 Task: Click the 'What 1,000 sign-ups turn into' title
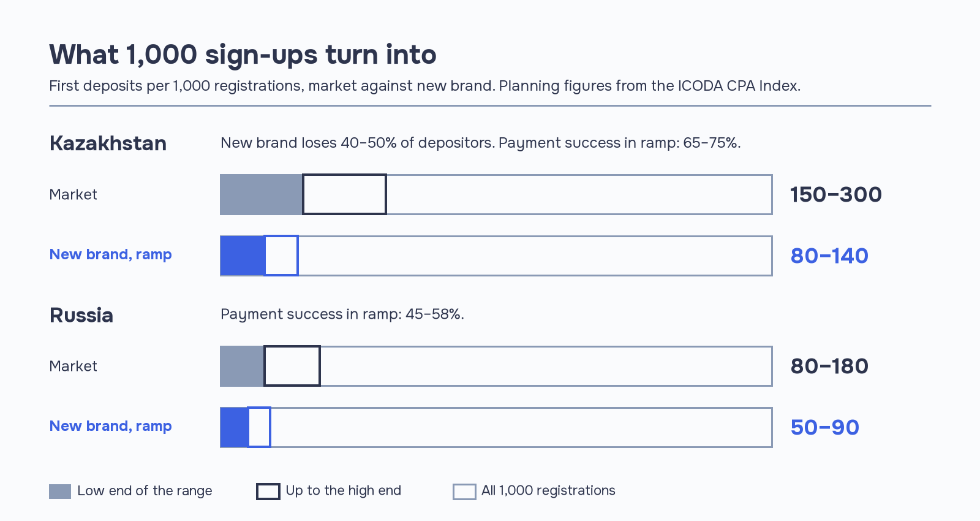[x=243, y=55]
